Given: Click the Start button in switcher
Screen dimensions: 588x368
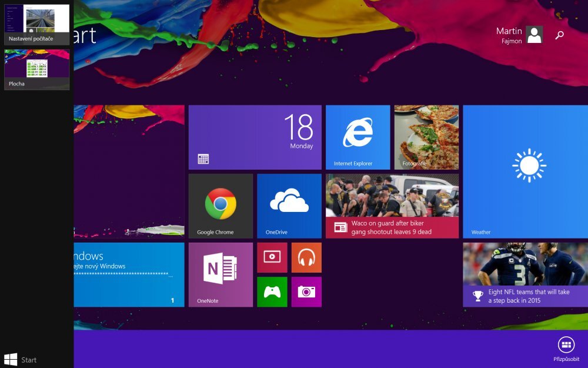Looking at the screenshot, I should coord(20,359).
